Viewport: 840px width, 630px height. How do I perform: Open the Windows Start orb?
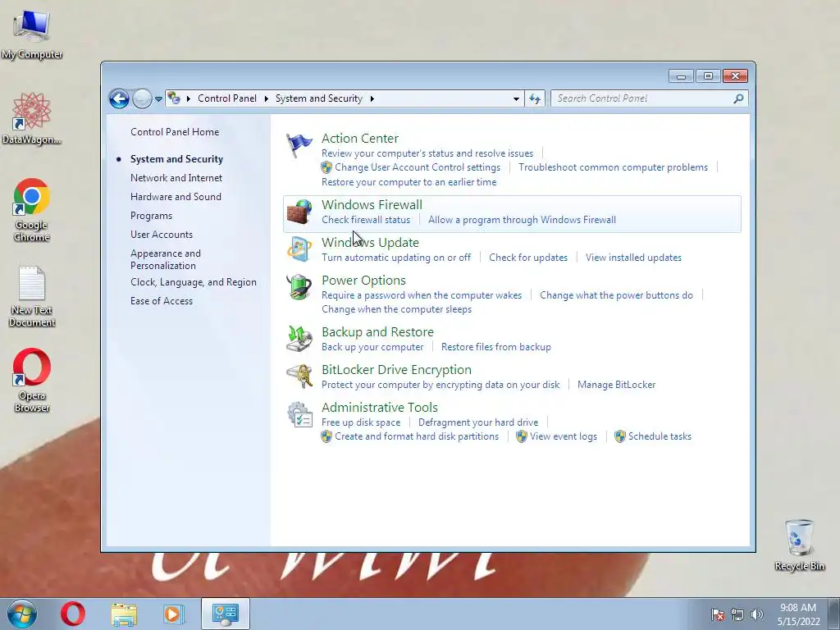22,614
